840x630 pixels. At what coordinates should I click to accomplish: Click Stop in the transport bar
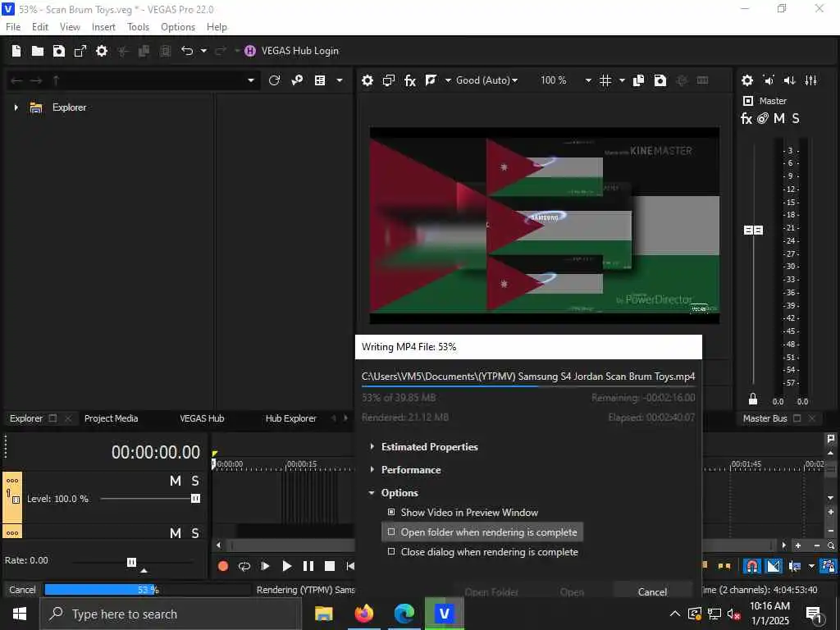click(330, 566)
